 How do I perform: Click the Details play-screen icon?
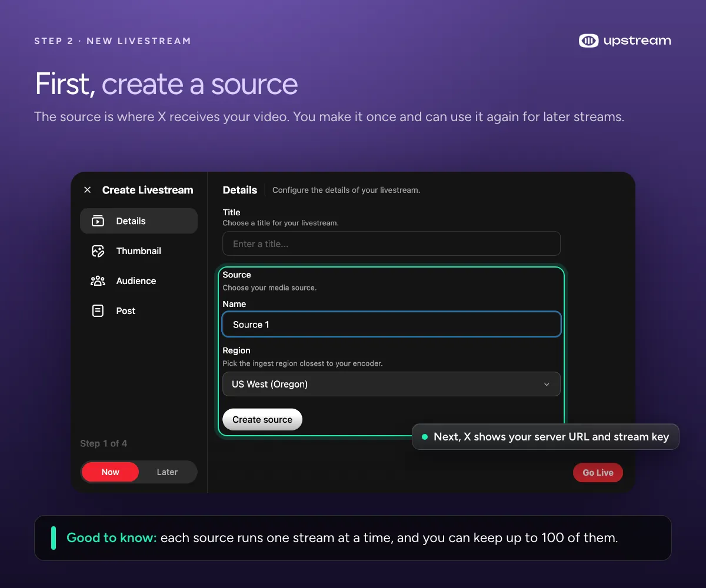98,221
